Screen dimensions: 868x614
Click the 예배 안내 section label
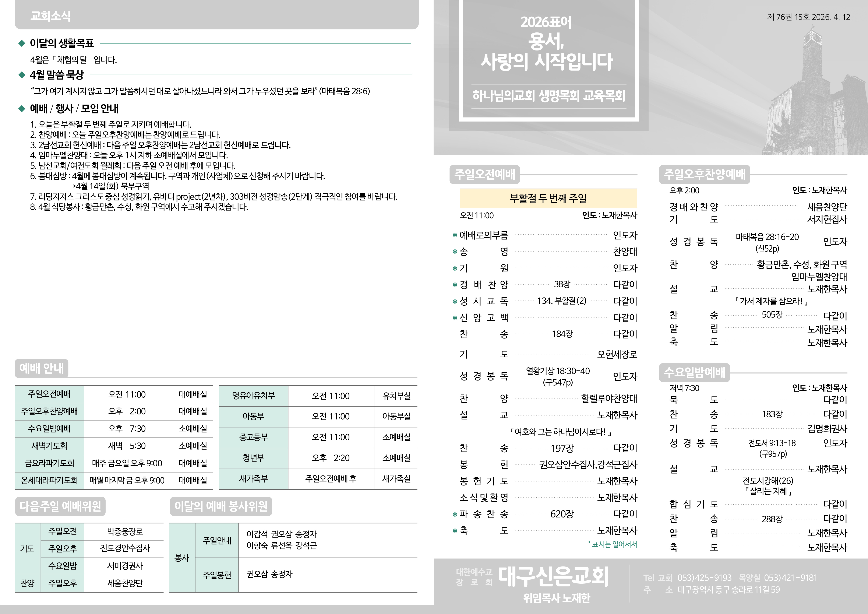[x=42, y=368]
